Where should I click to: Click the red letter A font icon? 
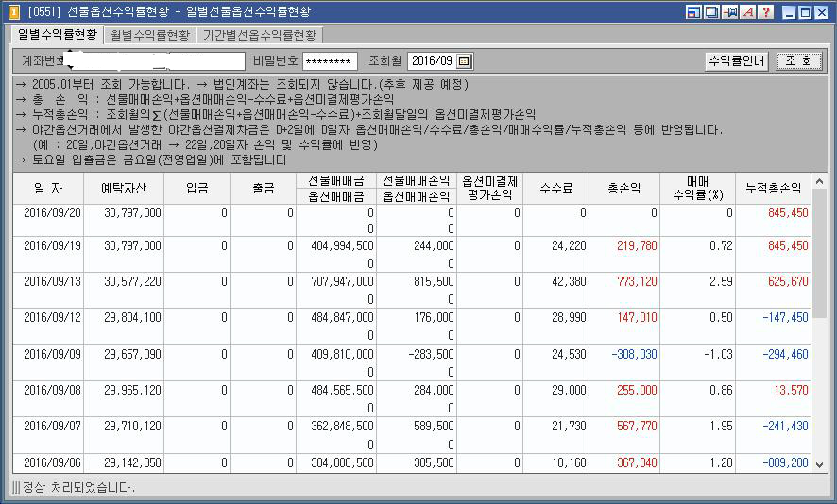748,11
